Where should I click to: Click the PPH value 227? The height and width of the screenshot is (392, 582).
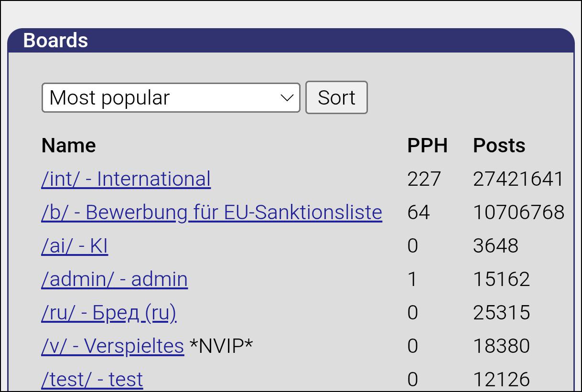[424, 179]
